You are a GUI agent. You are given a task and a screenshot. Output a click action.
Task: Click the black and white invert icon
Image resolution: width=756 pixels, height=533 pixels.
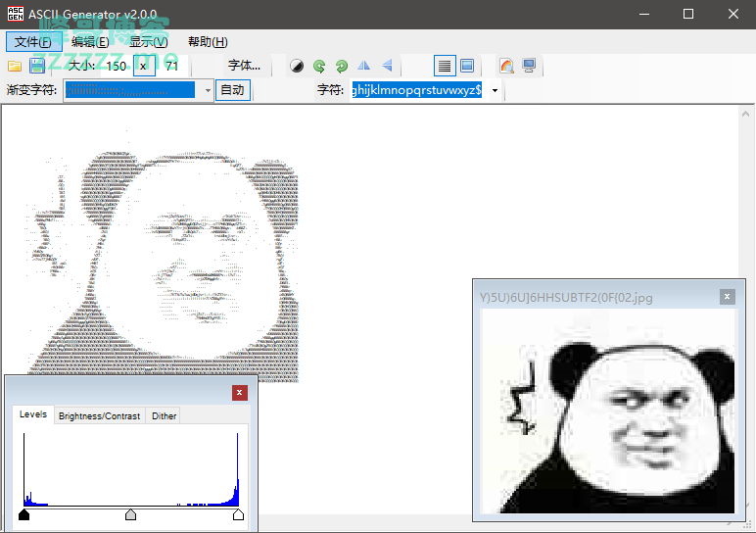coord(297,66)
